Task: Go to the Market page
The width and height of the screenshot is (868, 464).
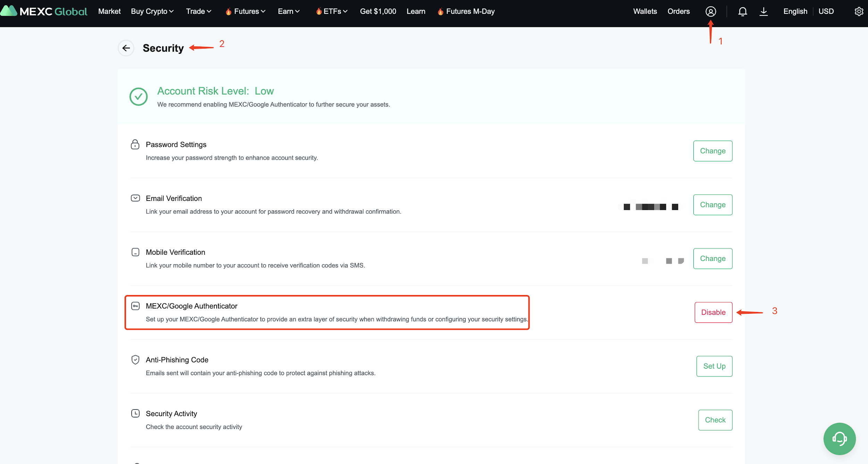Action: pos(109,11)
